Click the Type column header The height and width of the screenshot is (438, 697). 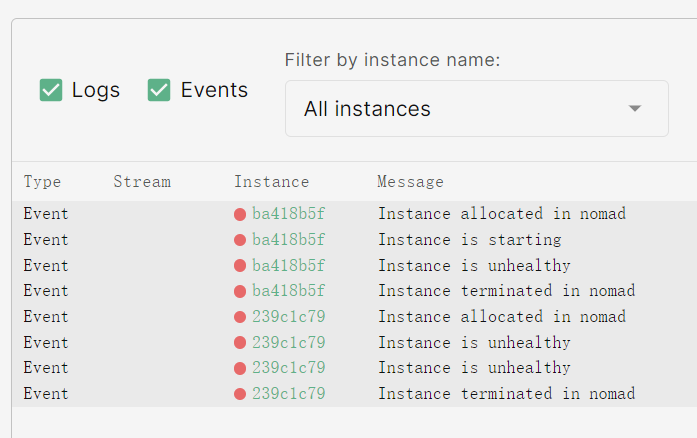[43, 182]
